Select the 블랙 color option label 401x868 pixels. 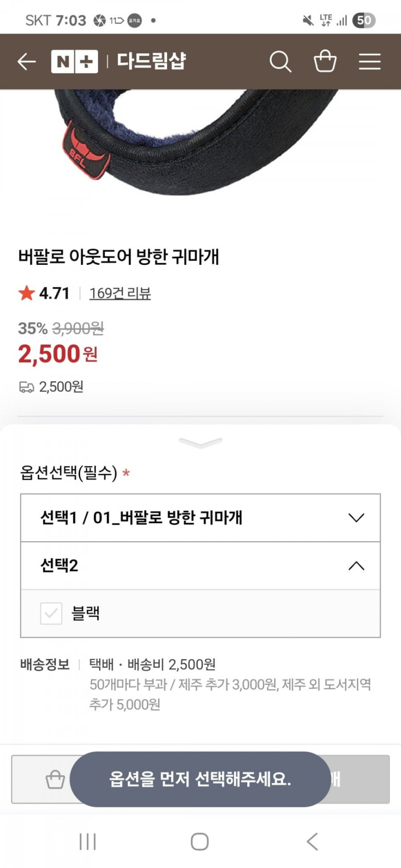[x=85, y=613]
